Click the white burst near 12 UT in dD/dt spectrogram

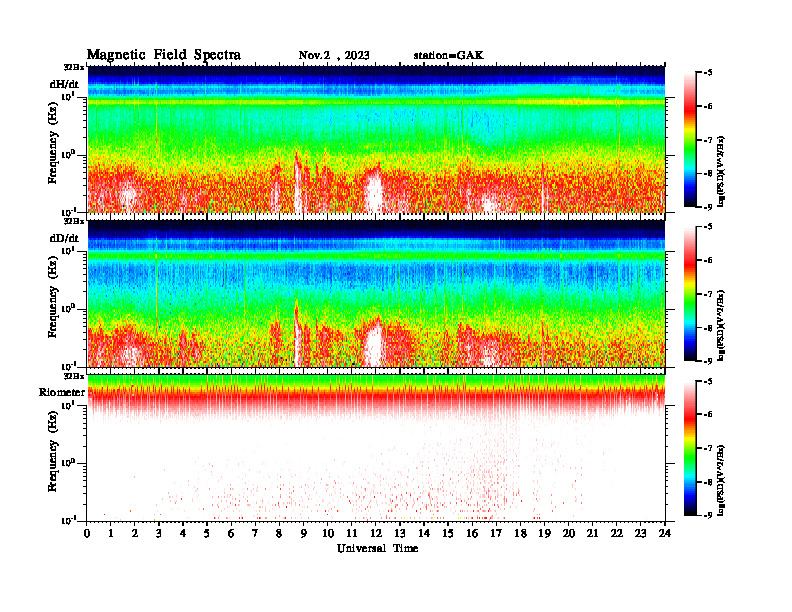coord(374,344)
